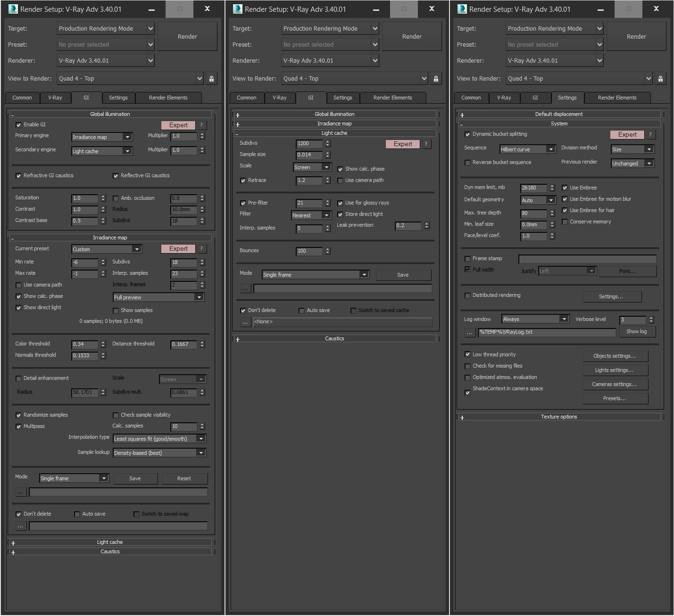Toggle Dynamic bucket splitting checkbox
This screenshot has width=674, height=616.
(x=467, y=134)
